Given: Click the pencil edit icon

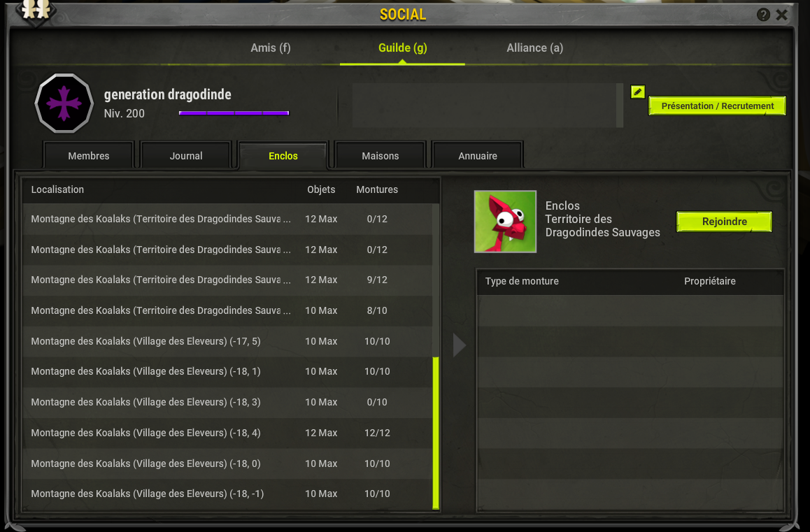Looking at the screenshot, I should [x=637, y=92].
